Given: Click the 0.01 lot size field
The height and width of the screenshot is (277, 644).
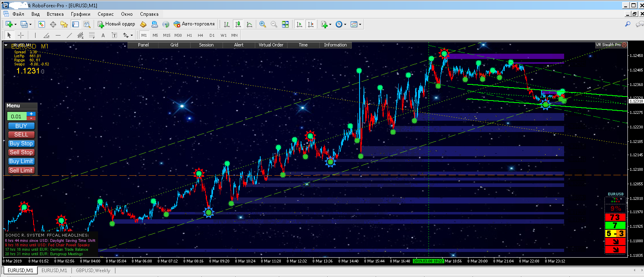Looking at the screenshot, I should pos(17,116).
